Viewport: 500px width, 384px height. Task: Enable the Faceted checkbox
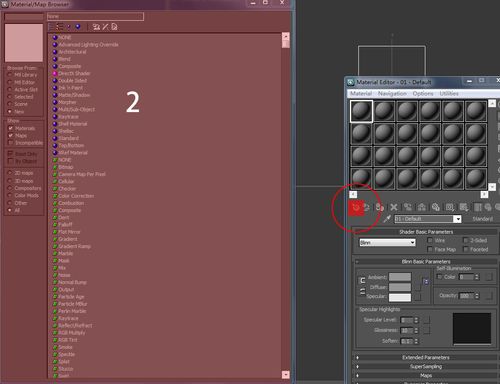[x=466, y=249]
